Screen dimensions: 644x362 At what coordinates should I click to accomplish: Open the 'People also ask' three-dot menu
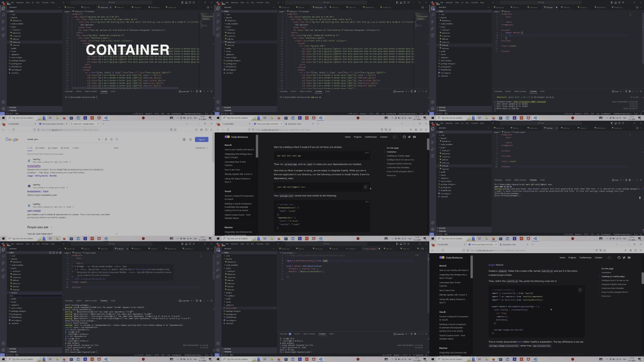point(51,227)
